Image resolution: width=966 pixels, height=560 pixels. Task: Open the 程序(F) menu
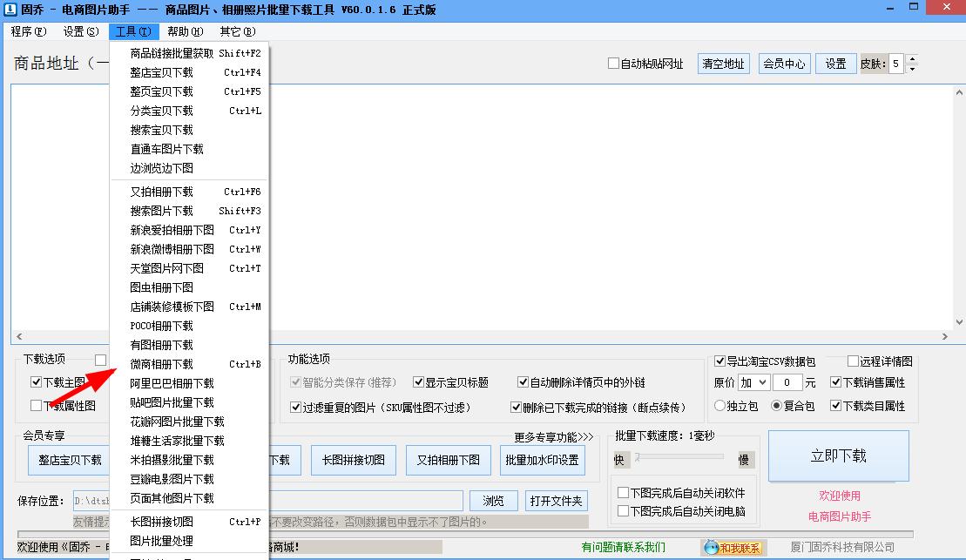pyautogui.click(x=29, y=31)
